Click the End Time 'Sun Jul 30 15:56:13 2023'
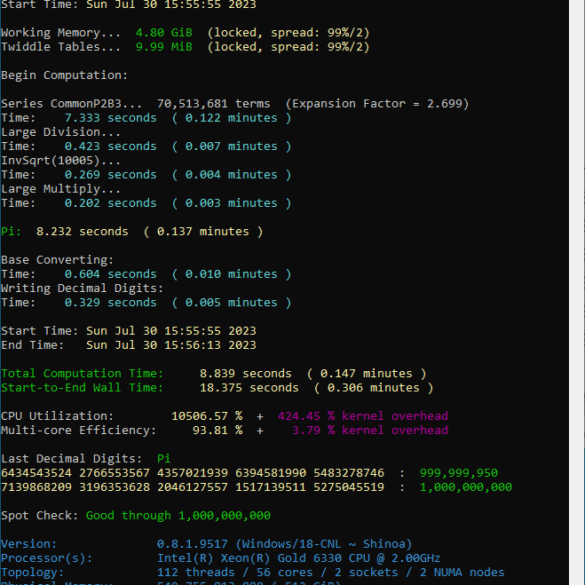 coord(171,345)
